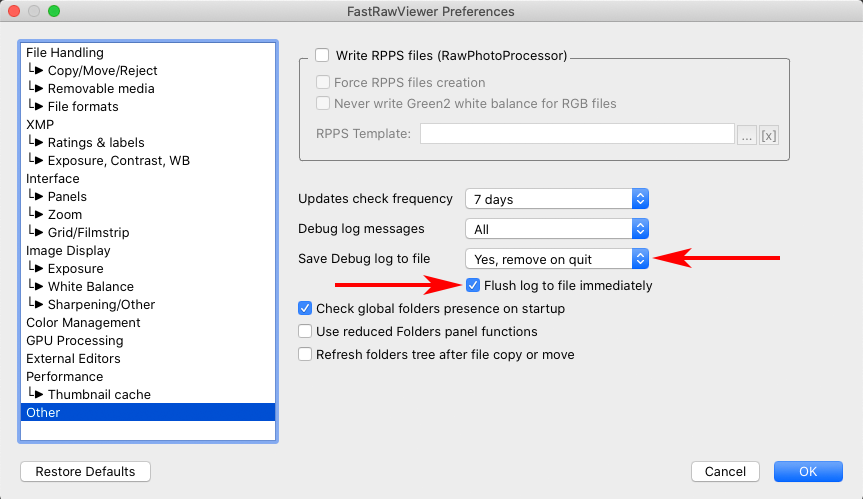863x499 pixels.
Task: Click the RPPS Template browse '...' button
Action: pos(747,135)
